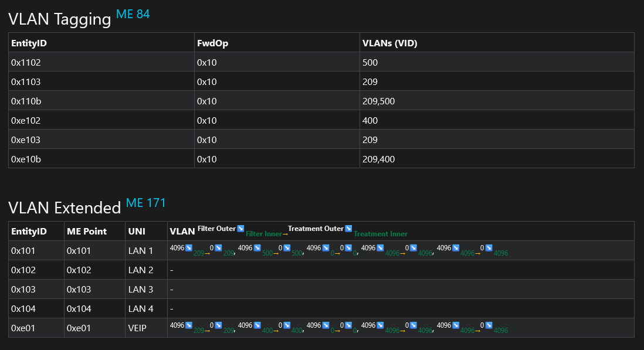
Task: Select the LAN 4 UNI cell
Action: [x=146, y=308]
